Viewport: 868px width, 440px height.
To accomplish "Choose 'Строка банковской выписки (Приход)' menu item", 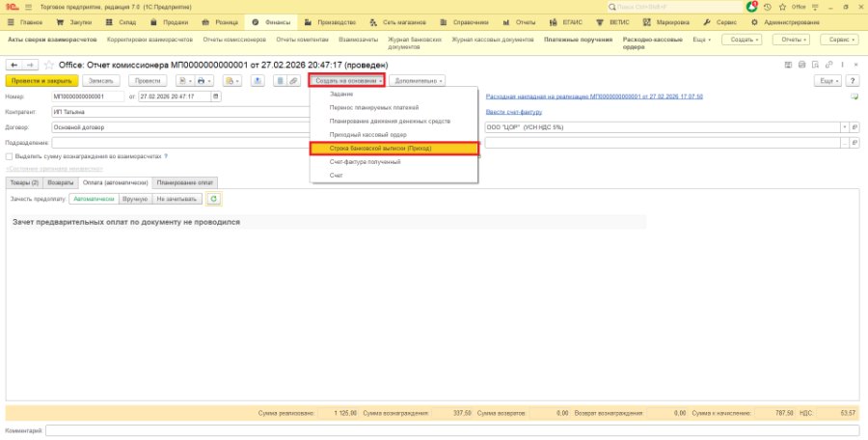I will tap(394, 149).
